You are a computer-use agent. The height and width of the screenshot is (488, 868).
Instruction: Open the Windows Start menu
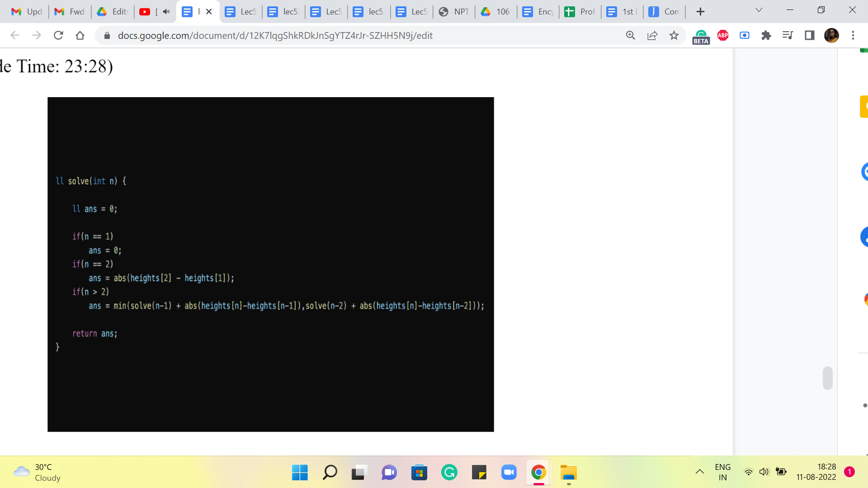[x=300, y=473]
